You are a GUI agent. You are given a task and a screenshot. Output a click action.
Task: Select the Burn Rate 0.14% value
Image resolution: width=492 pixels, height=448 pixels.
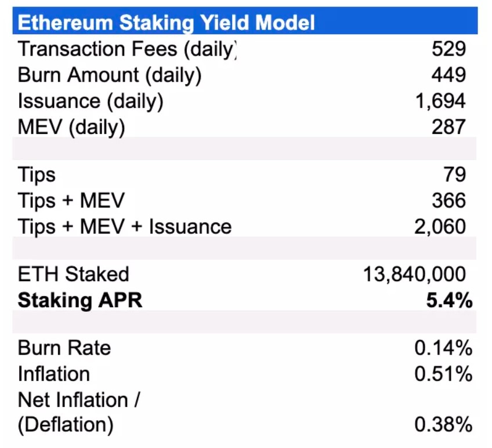point(443,348)
